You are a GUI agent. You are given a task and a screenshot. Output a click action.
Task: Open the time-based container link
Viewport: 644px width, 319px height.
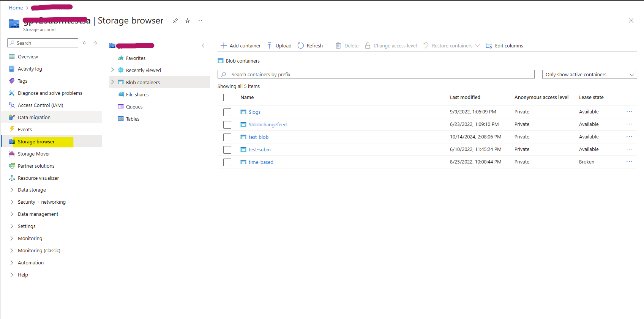click(x=261, y=162)
